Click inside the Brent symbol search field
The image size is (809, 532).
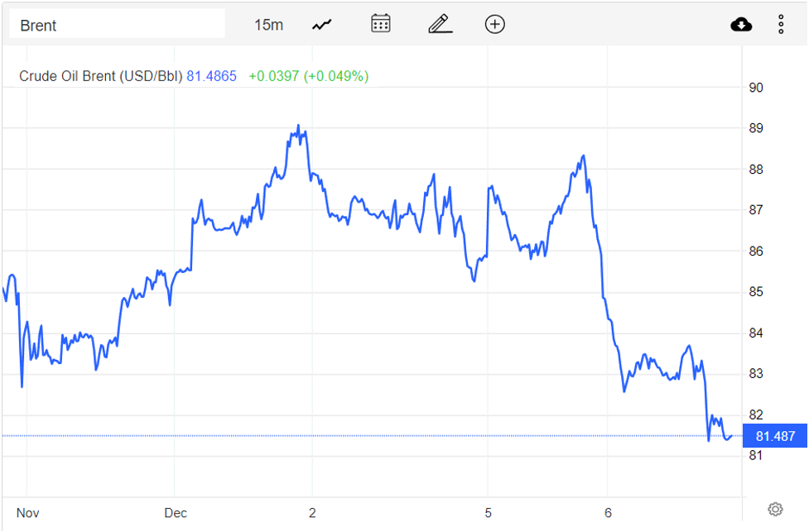(x=116, y=24)
